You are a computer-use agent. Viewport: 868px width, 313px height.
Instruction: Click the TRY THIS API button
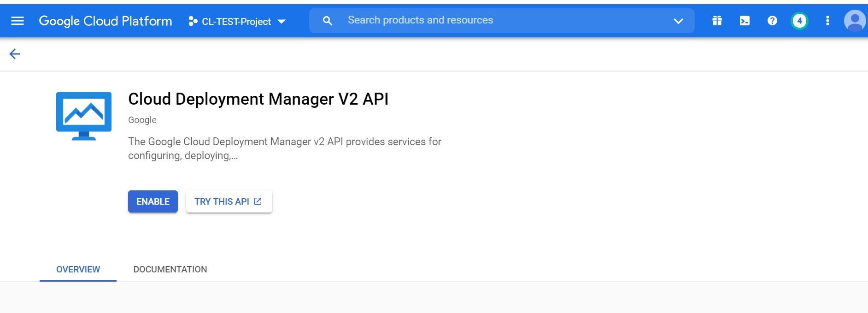point(229,201)
